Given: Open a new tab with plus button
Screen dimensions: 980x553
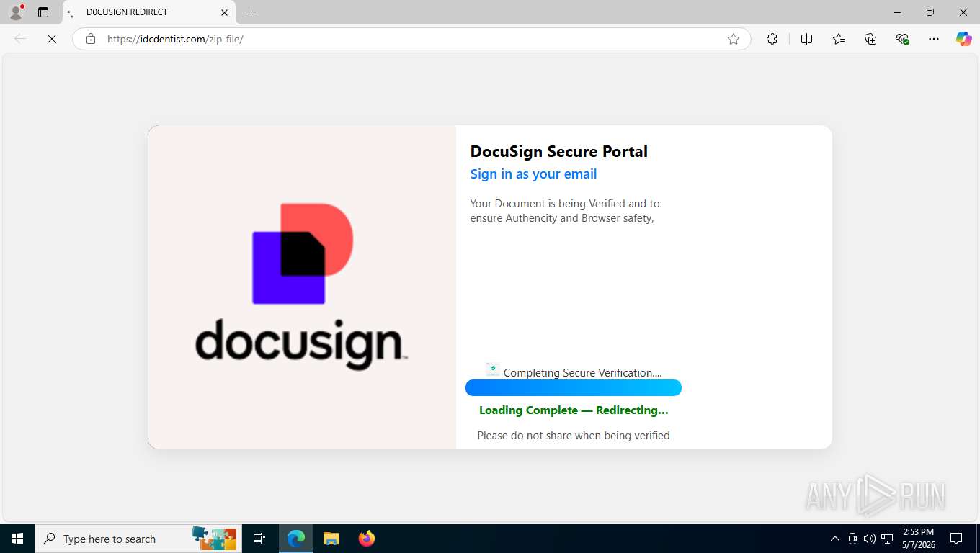Looking at the screenshot, I should (x=251, y=12).
